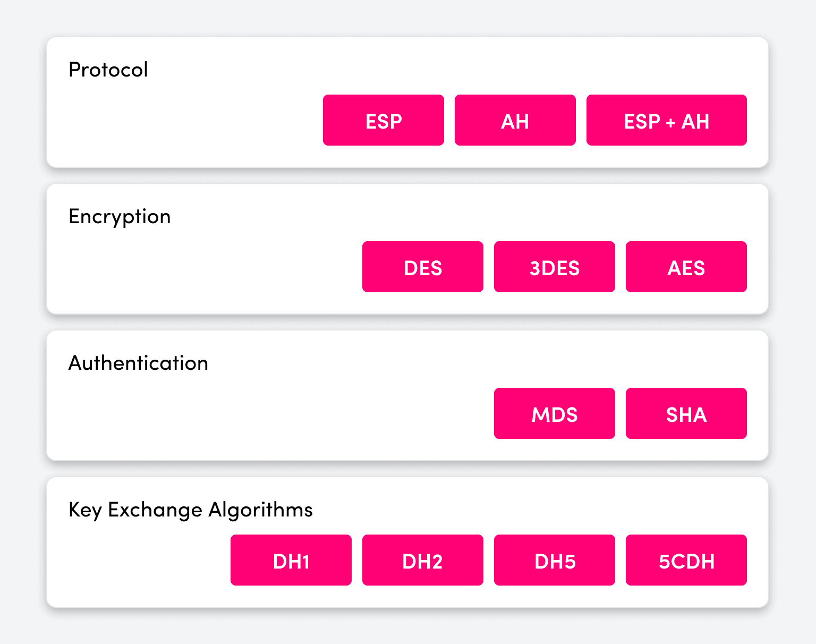This screenshot has height=644, width=816.
Task: Choose DH5 key exchange algorithm
Action: 554,560
